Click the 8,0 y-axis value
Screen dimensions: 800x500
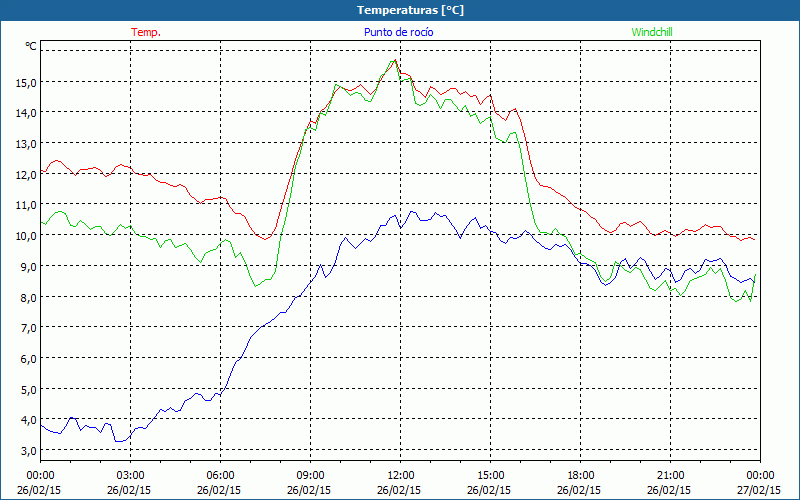(x=29, y=297)
